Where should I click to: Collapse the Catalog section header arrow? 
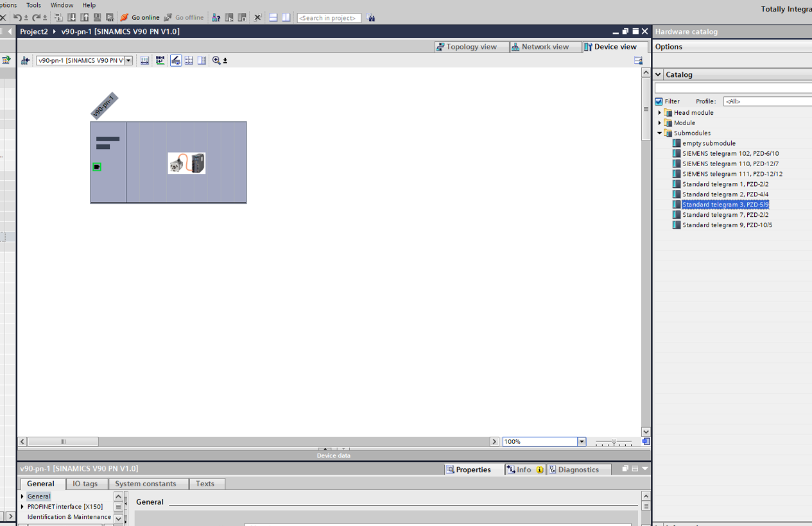[658, 74]
